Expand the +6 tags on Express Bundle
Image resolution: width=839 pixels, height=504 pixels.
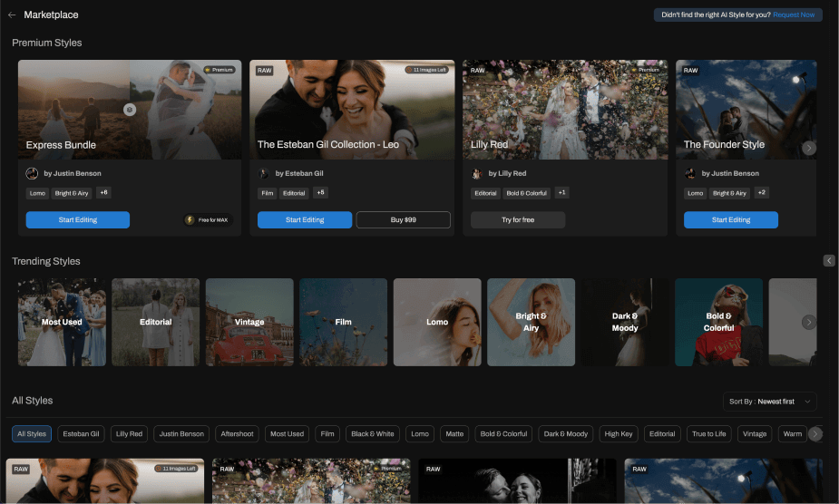click(103, 193)
